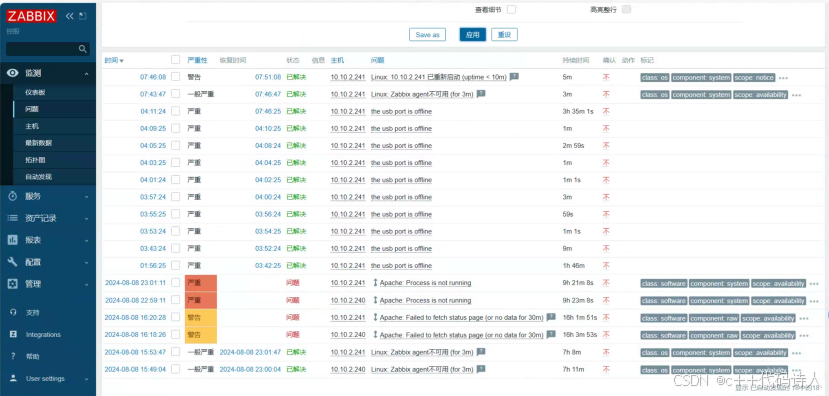
Task: Expand the 配置 menu chevron
Action: [x=87, y=262]
